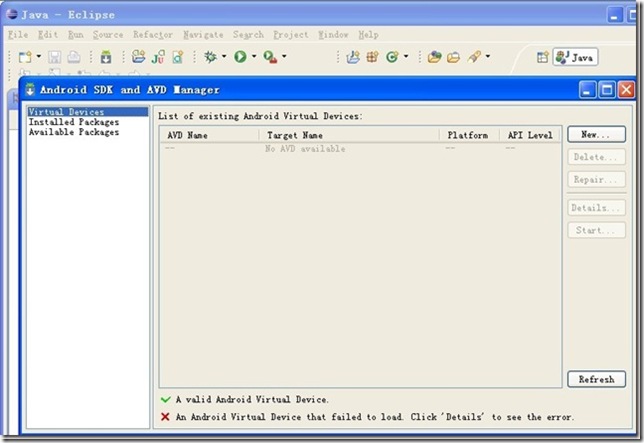Select the Java perspective button
This screenshot has height=443, width=644.
point(575,57)
